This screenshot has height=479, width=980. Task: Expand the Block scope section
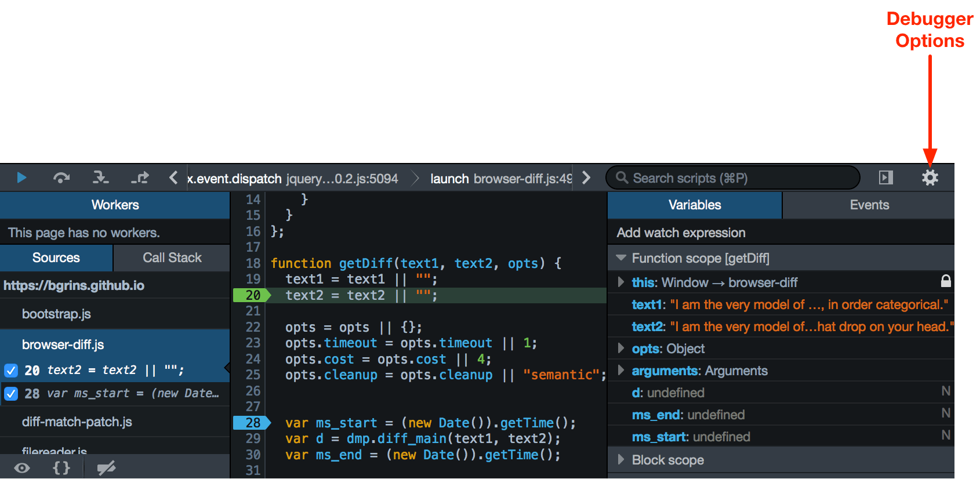(621, 460)
